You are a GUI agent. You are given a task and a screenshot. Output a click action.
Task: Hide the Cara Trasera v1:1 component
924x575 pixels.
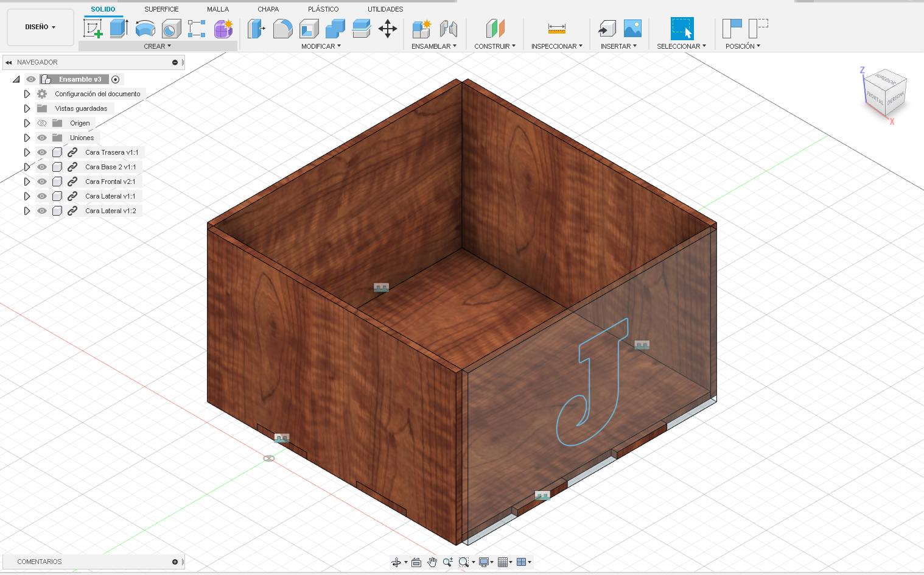click(x=42, y=152)
